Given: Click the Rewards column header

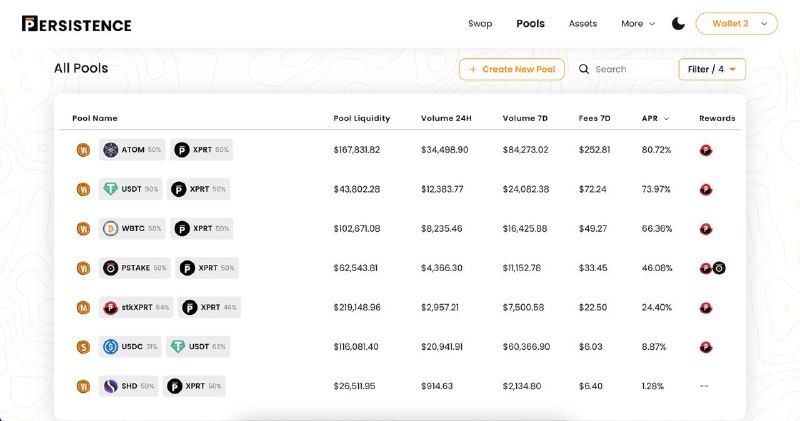Looking at the screenshot, I should [x=717, y=118].
